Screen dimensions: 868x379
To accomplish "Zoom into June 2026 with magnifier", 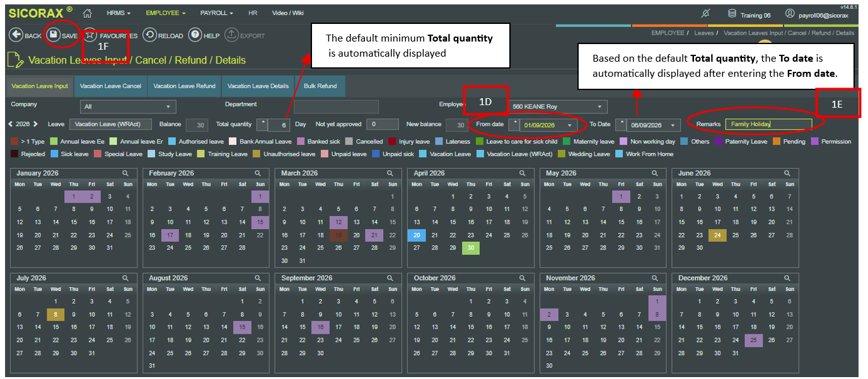I will point(787,173).
